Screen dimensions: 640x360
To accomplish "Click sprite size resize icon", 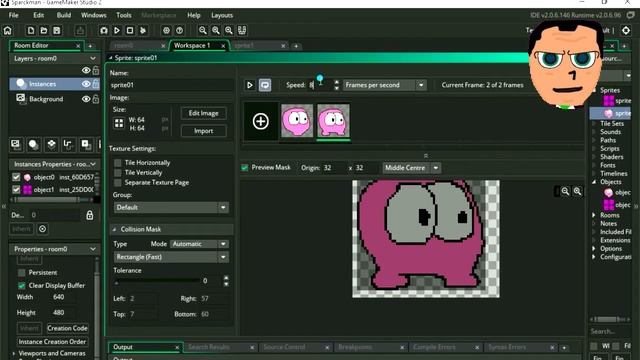I will click(x=119, y=123).
